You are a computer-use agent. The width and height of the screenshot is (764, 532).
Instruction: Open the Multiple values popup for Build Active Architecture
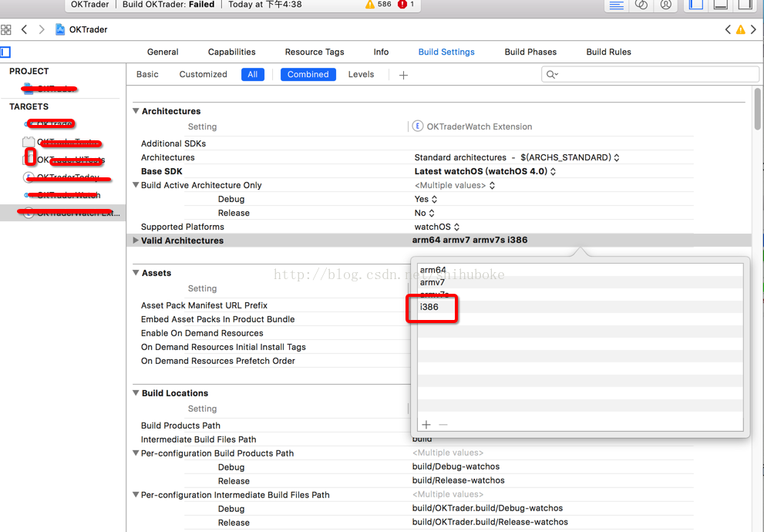pos(455,186)
